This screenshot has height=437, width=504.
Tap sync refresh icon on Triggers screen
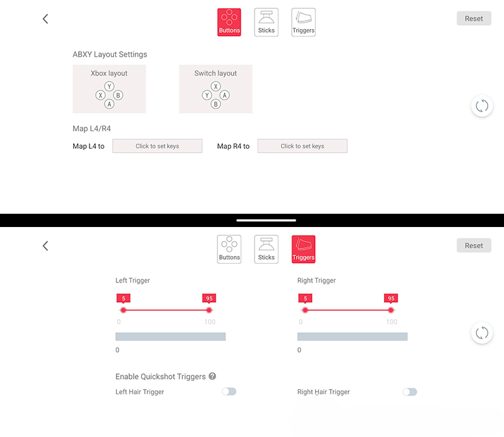pos(482,333)
